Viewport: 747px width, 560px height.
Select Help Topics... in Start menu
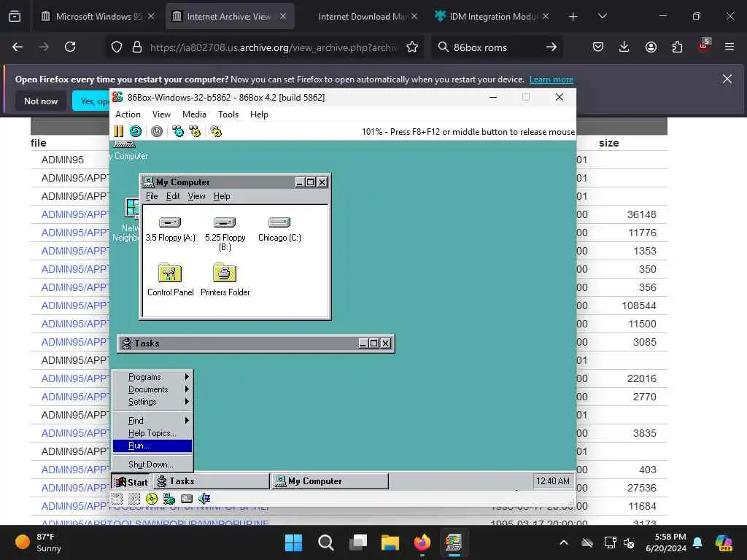[x=153, y=433]
